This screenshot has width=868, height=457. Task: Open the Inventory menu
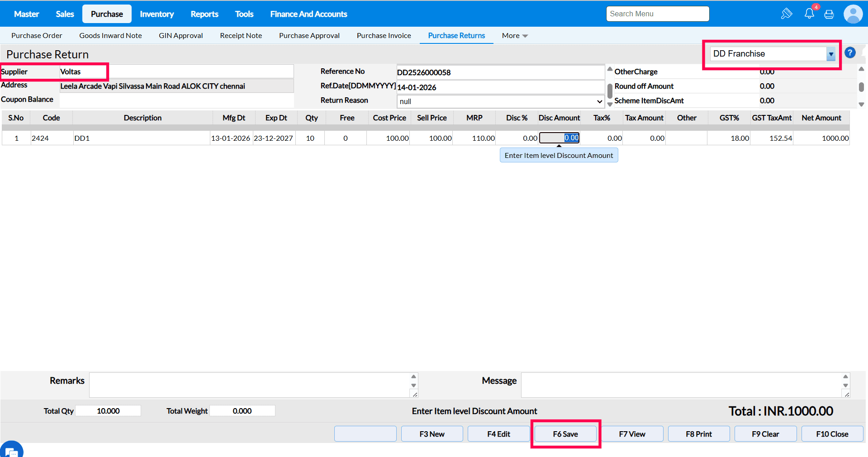[157, 14]
